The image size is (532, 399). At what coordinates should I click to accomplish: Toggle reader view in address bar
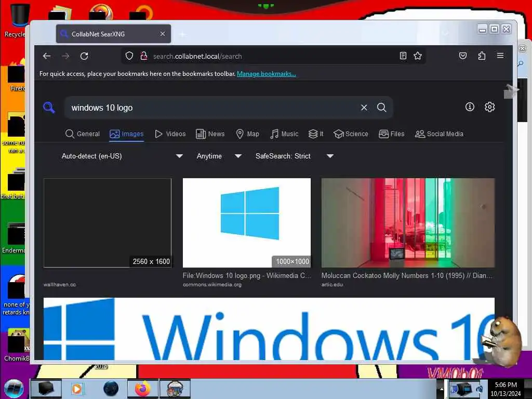[x=403, y=56]
